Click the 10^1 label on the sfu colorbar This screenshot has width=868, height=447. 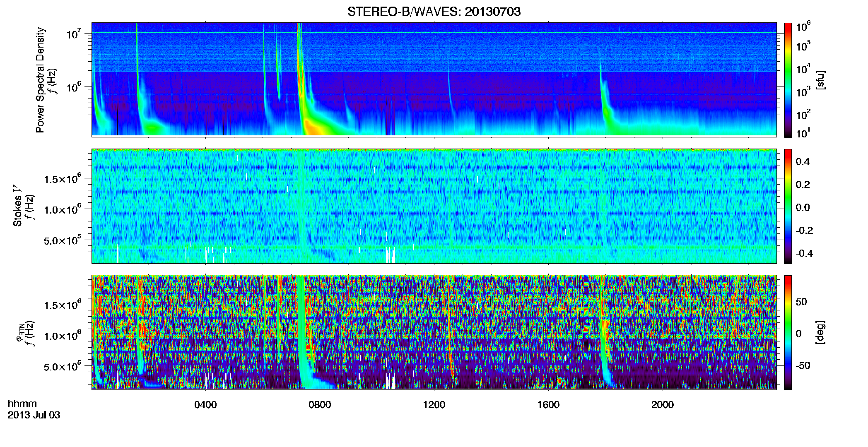click(x=803, y=133)
